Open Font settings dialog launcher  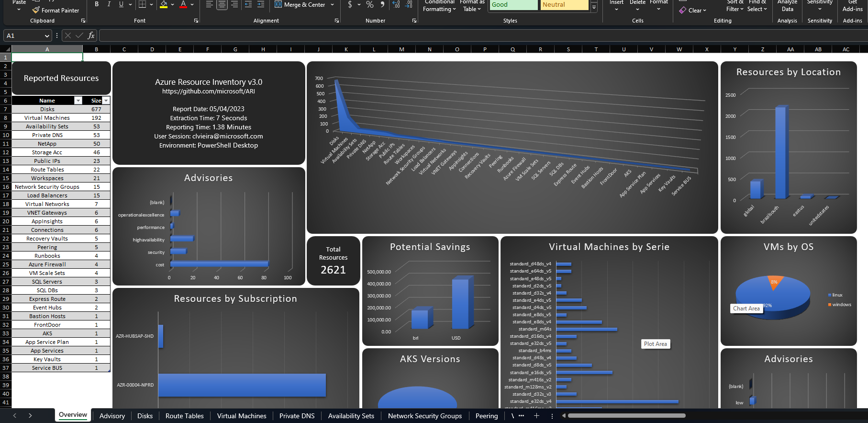(196, 21)
